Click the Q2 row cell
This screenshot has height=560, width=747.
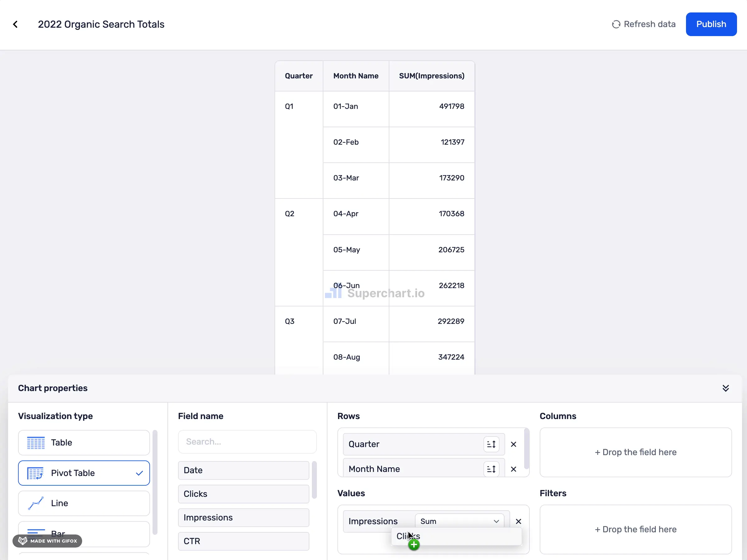[x=298, y=253]
